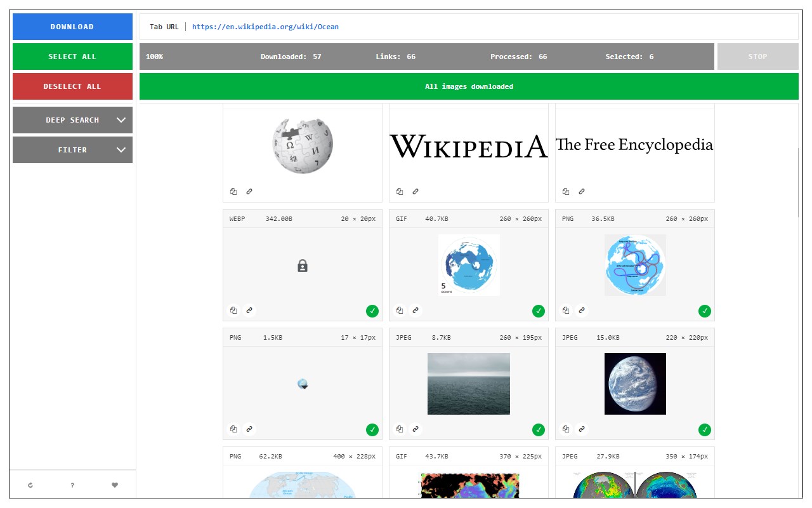Open the help question mark icon

(72, 485)
